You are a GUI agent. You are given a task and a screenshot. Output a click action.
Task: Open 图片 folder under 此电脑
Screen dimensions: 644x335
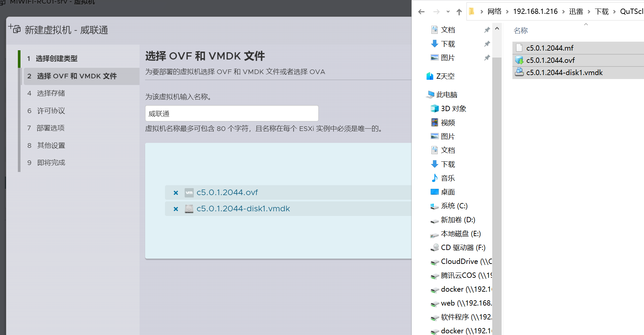[x=448, y=136]
